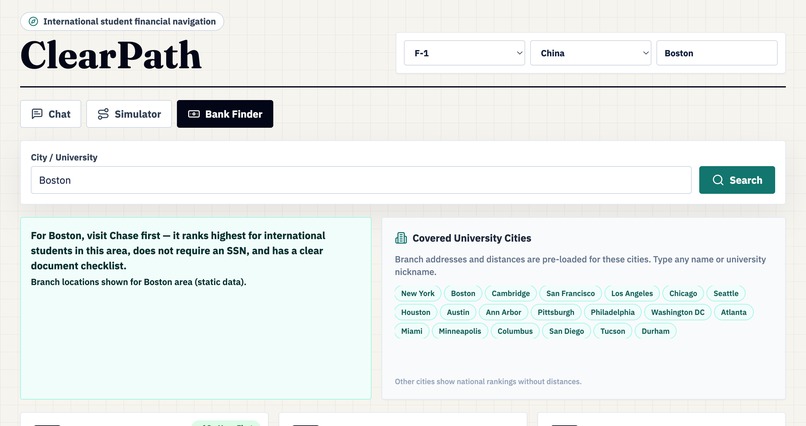Click the ClearPath logo title

click(111, 55)
